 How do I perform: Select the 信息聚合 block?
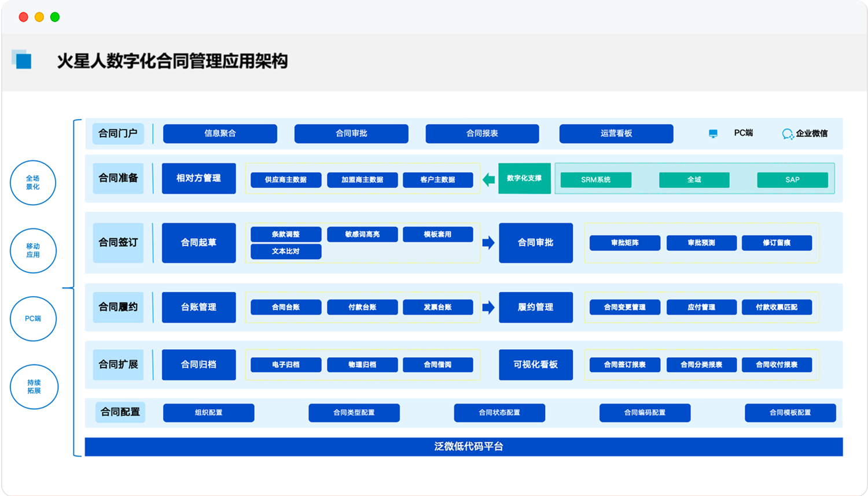tap(220, 134)
